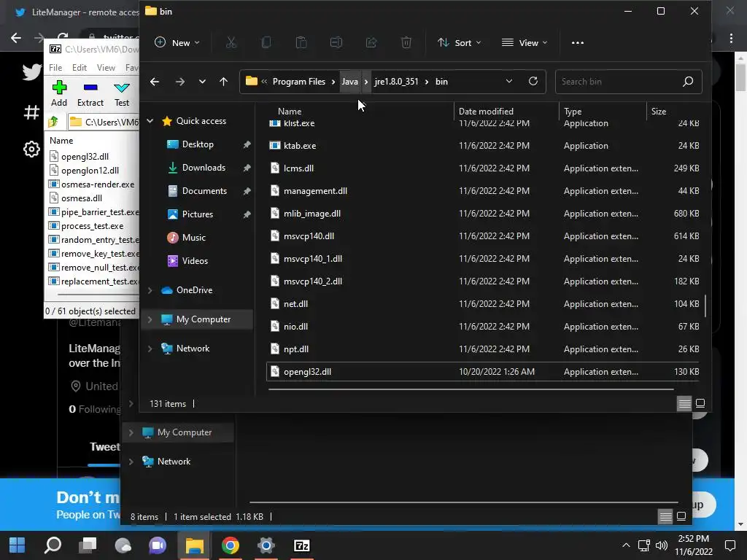This screenshot has width=747, height=560.
Task: Expand My Computer in rear Explorer window
Action: tap(131, 432)
